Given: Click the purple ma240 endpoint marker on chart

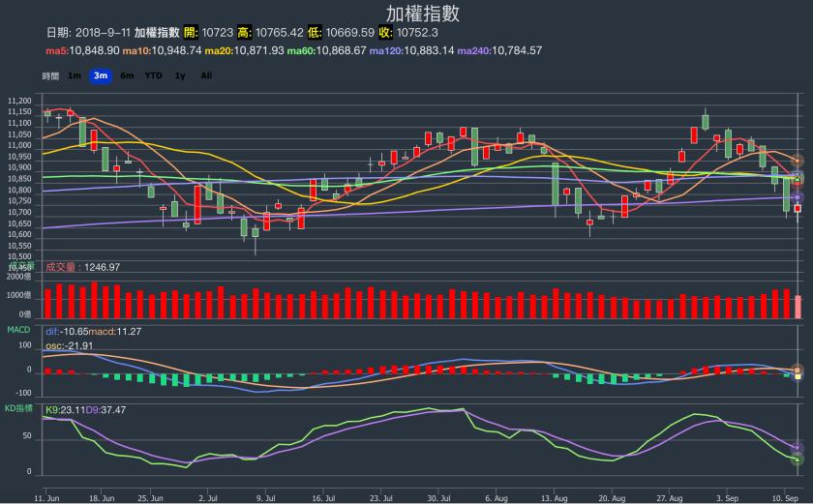Looking at the screenshot, I should click(x=798, y=197).
